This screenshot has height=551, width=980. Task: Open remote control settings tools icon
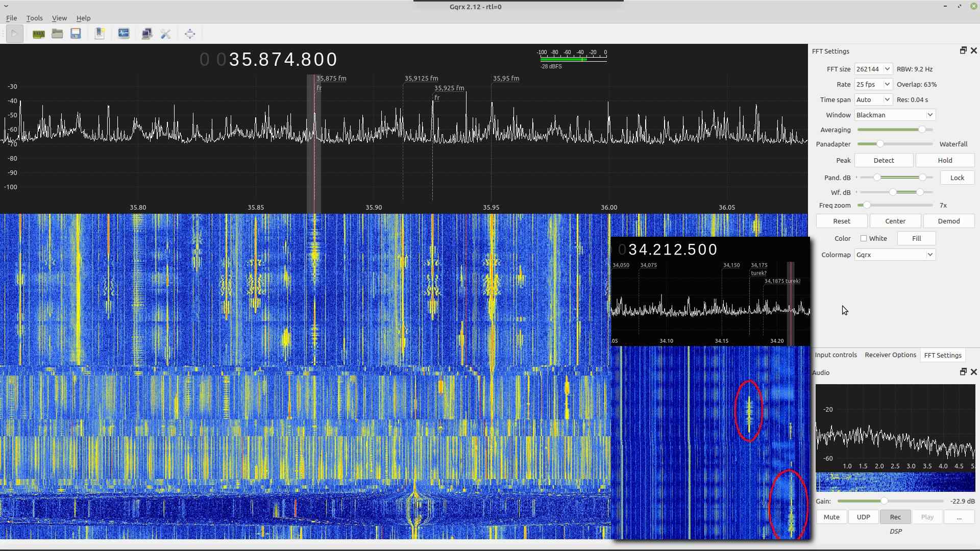point(165,34)
